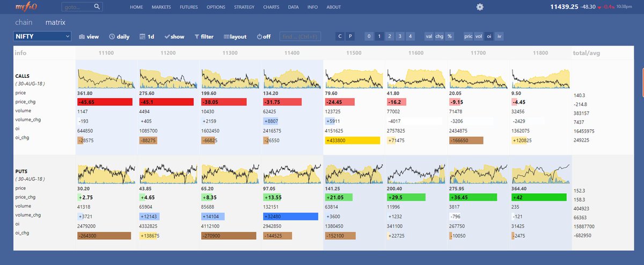Click the 4151625 calls oi value

click(335, 131)
